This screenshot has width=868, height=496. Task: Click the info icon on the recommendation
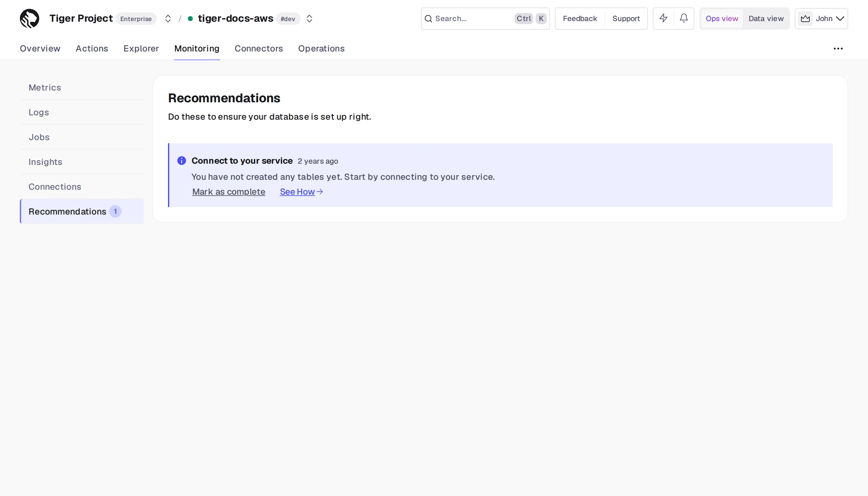coord(182,161)
